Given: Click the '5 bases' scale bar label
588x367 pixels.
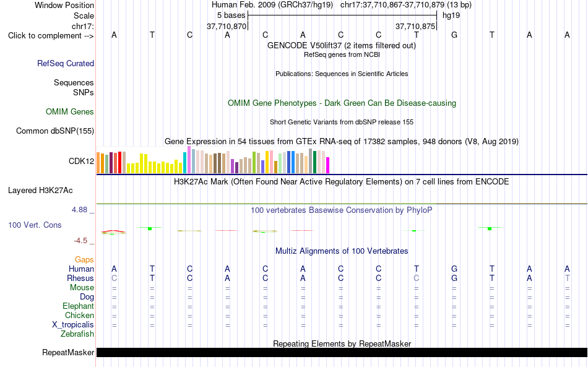Looking at the screenshot, I should coord(231,15).
